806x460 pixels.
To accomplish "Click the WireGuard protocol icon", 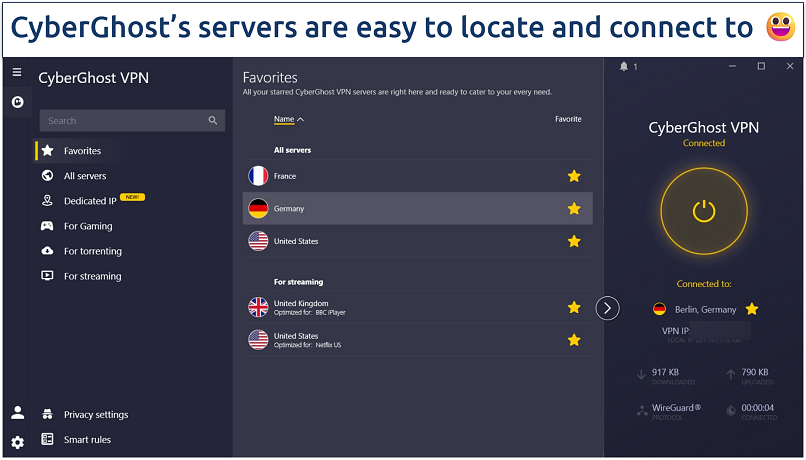I will [641, 409].
